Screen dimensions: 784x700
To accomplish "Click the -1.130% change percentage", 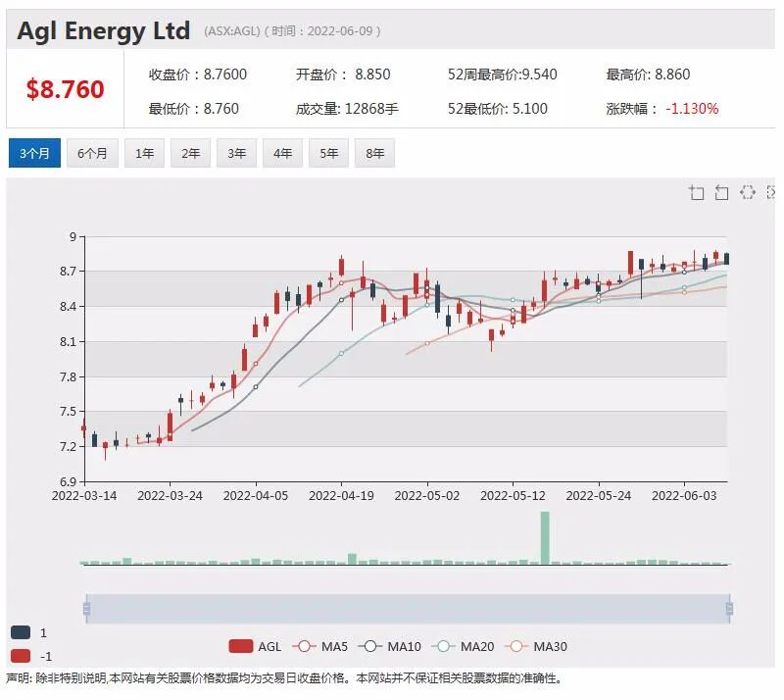I will coord(692,109).
